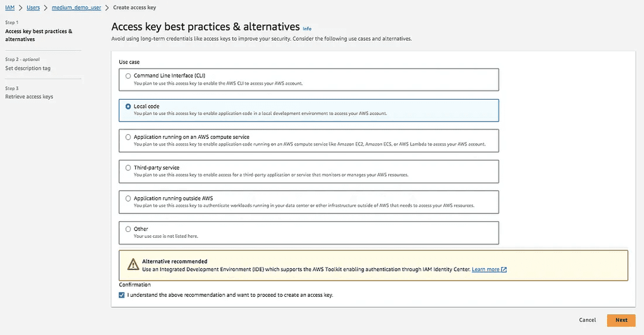Click the 'Step 2 - optional' label
This screenshot has height=335, width=644.
click(23, 60)
